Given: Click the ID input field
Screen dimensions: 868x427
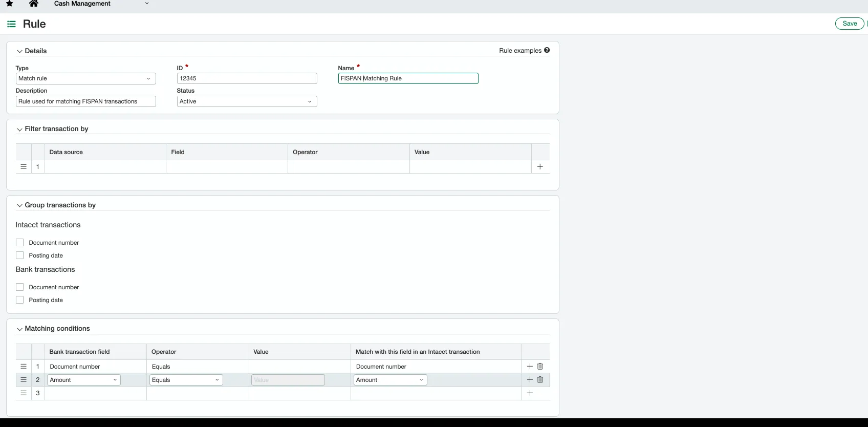Looking at the screenshot, I should 247,78.
